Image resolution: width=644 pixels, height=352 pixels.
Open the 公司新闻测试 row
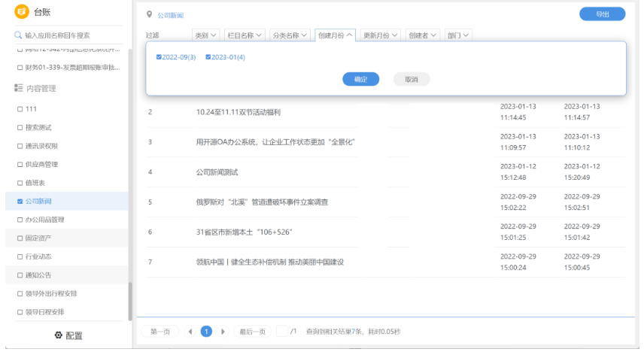pyautogui.click(x=217, y=172)
